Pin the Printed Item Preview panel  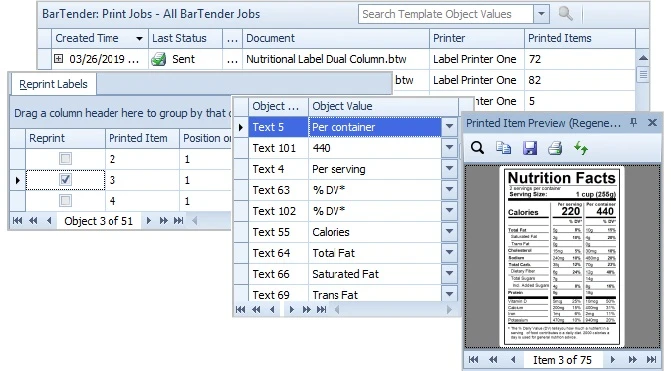tap(634, 123)
